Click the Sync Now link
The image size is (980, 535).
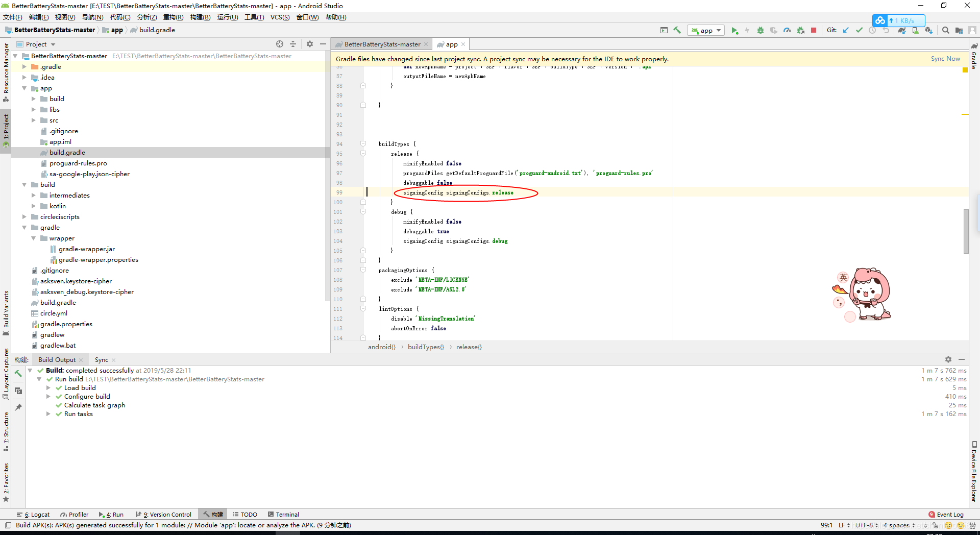click(945, 59)
